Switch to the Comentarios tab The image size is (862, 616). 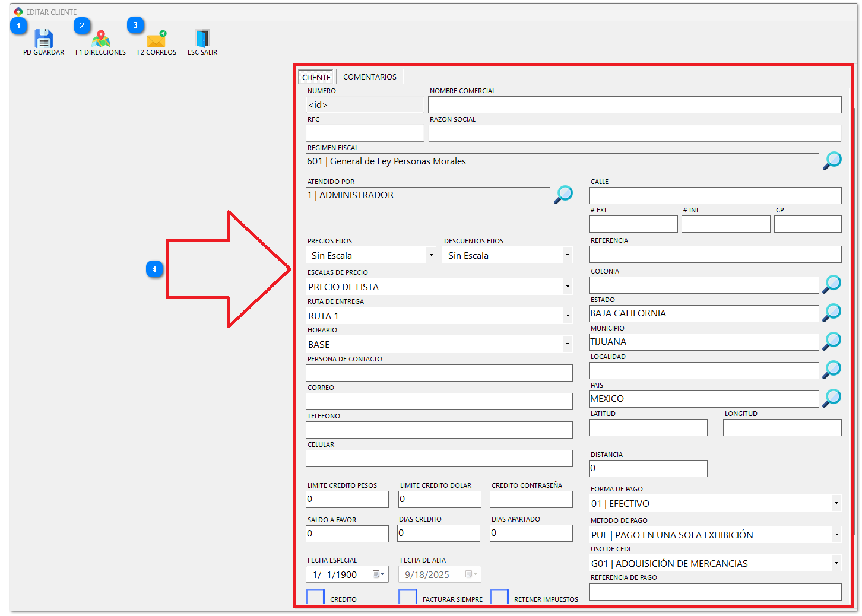click(369, 77)
